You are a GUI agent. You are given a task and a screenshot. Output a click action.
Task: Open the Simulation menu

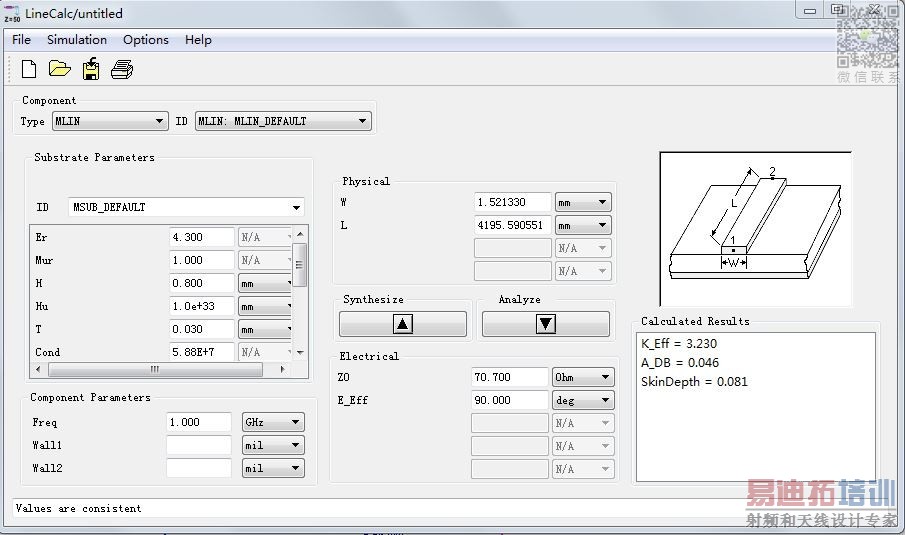click(x=77, y=40)
